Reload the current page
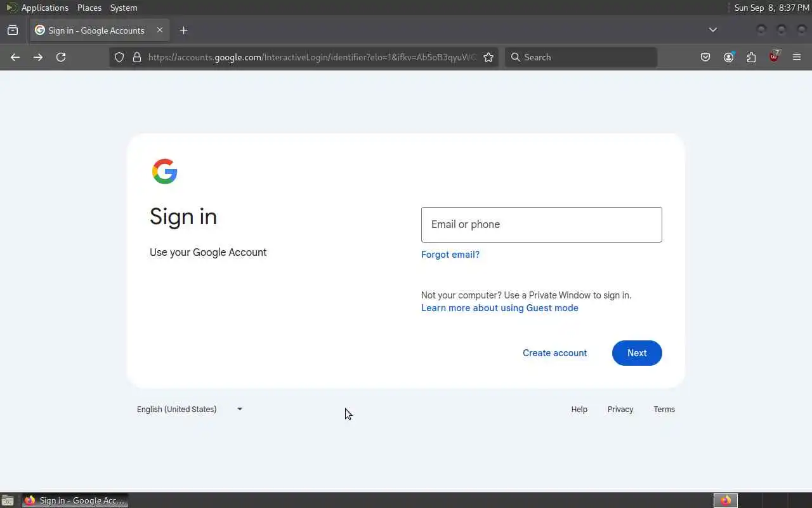812x508 pixels. [x=61, y=57]
